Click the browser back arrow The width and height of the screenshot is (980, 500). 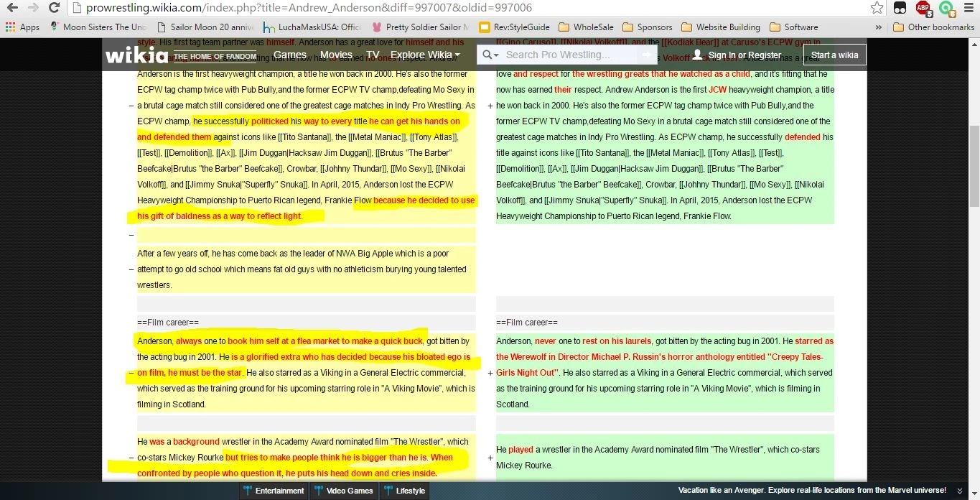coord(11,8)
